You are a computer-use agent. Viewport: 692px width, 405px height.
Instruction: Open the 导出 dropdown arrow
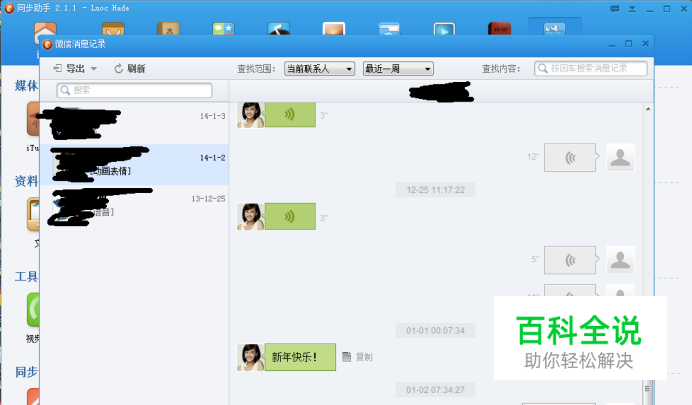[x=94, y=69]
